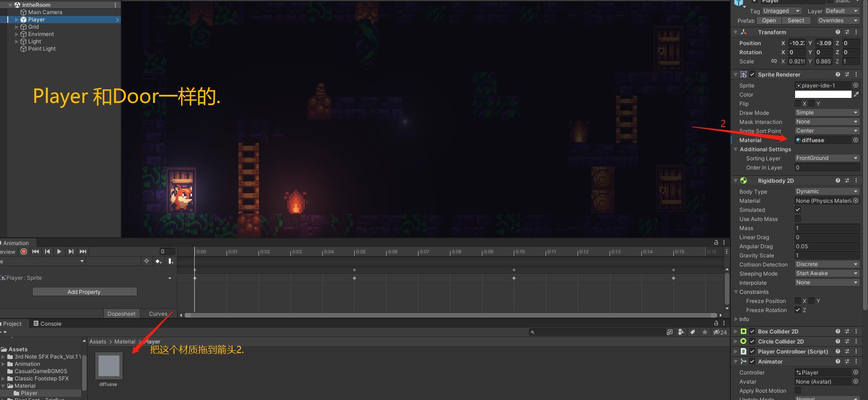Screen dimensions: 868x400
Task: Add an animation event marker
Action: [x=170, y=261]
